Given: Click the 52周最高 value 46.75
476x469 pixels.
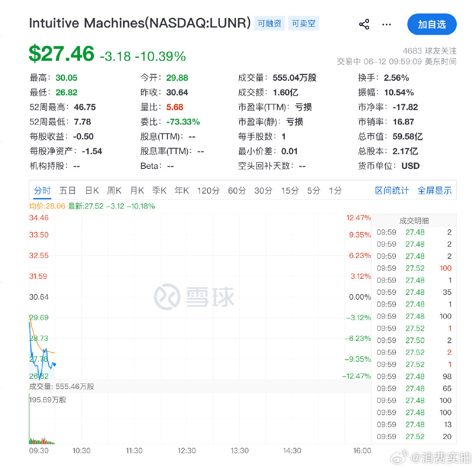Looking at the screenshot, I should 85,107.
